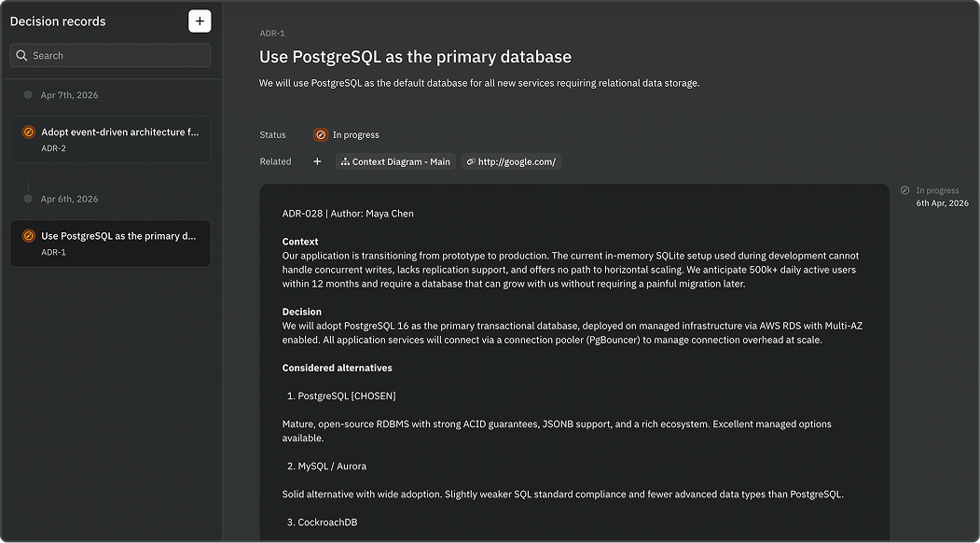Add a related item with plus icon
This screenshot has width=980, height=543.
318,161
